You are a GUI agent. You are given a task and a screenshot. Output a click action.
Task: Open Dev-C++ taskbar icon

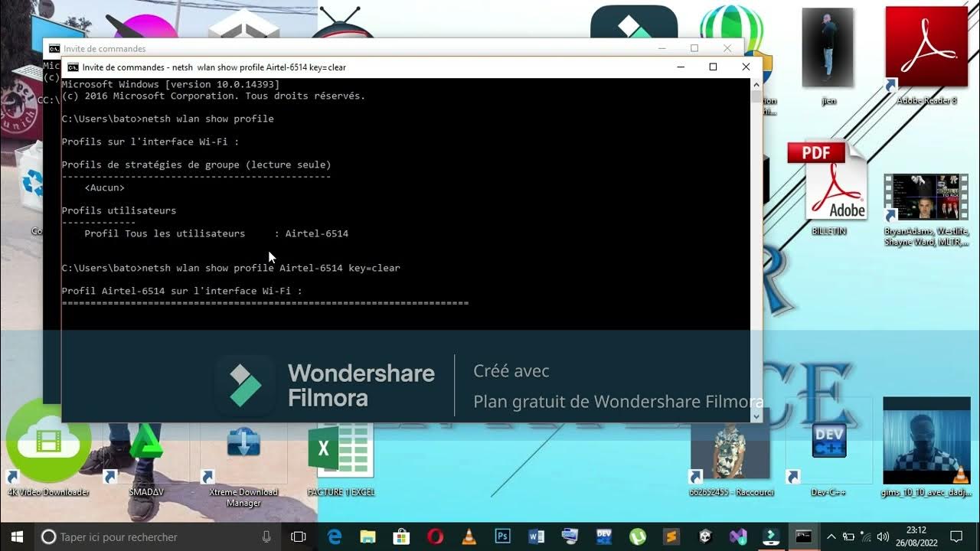pos(603,536)
